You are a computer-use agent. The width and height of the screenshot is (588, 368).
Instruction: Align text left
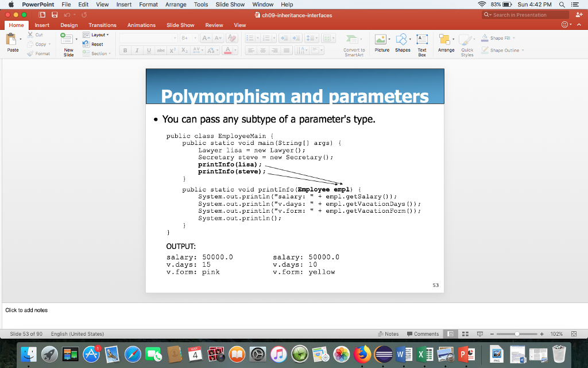251,51
